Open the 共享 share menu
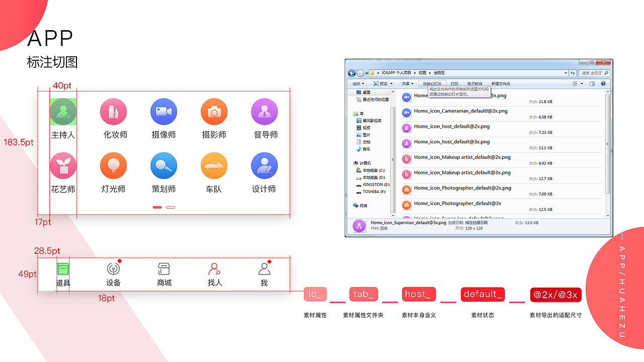Image resolution: width=644 pixels, height=362 pixels. point(408,84)
